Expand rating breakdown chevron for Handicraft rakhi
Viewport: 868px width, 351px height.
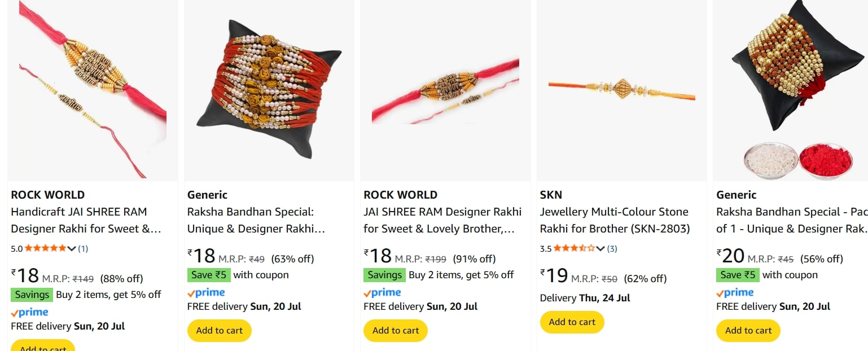72,248
